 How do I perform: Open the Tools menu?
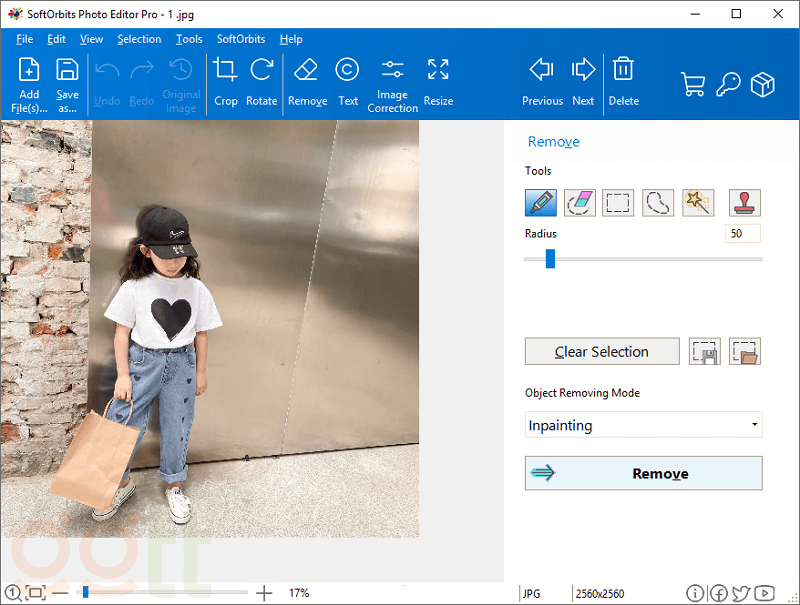coord(189,39)
